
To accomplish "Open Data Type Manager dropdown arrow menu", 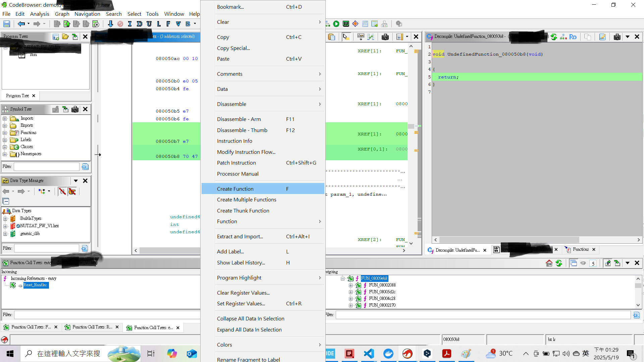I will [76, 181].
